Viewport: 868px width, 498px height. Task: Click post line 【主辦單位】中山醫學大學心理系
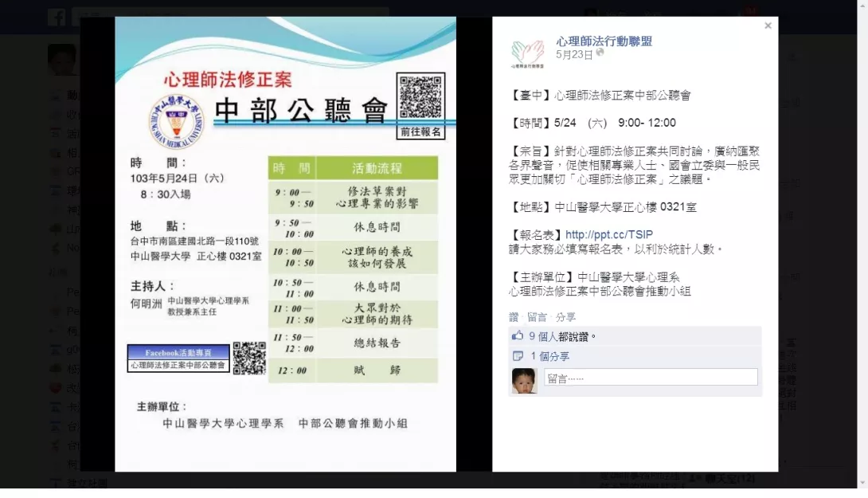594,277
